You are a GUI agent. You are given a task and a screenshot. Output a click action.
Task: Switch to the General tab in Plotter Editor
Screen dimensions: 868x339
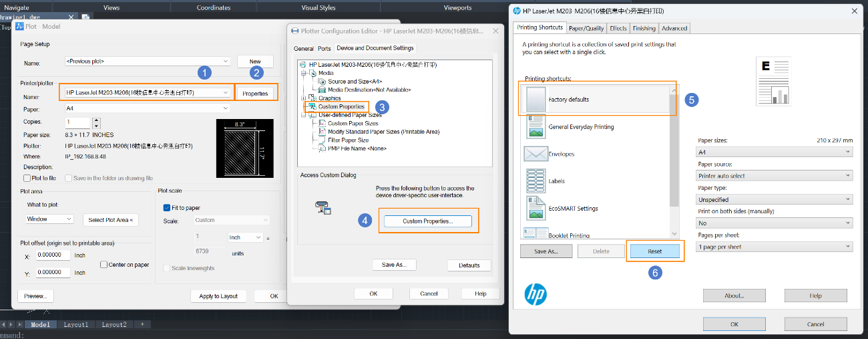(x=303, y=49)
